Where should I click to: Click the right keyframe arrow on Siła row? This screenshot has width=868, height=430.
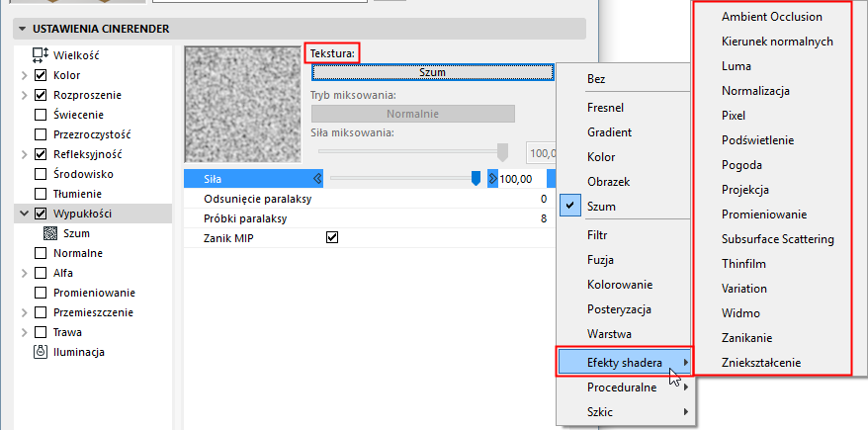(492, 179)
